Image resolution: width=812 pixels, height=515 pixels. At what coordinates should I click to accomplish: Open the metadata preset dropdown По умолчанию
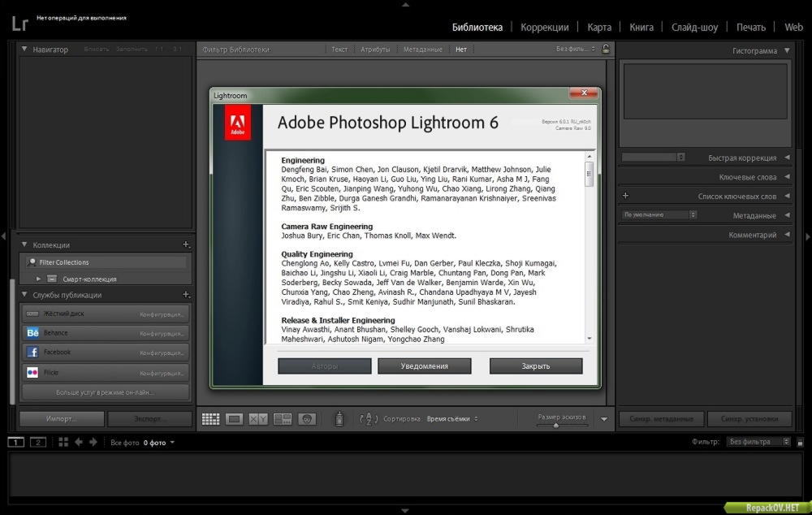point(659,214)
